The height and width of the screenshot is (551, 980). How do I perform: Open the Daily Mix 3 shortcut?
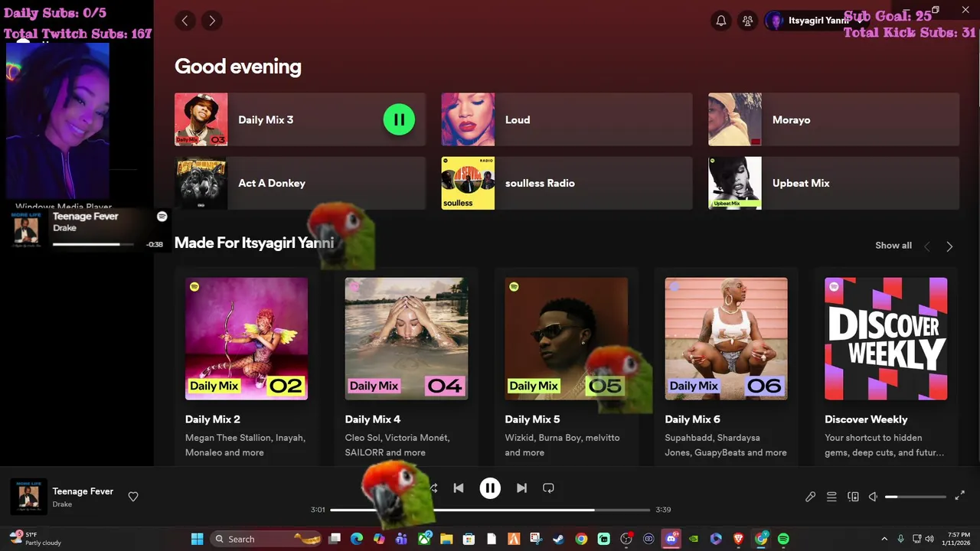click(299, 119)
